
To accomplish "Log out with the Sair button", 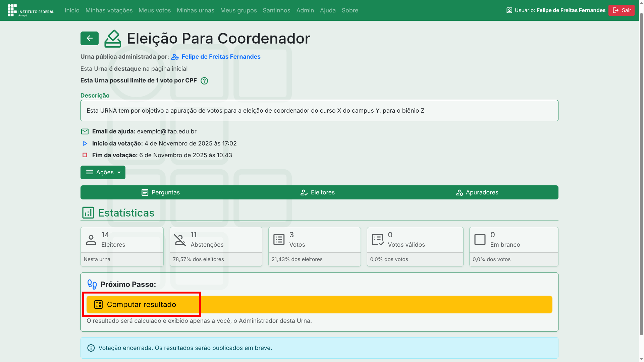I will (622, 10).
